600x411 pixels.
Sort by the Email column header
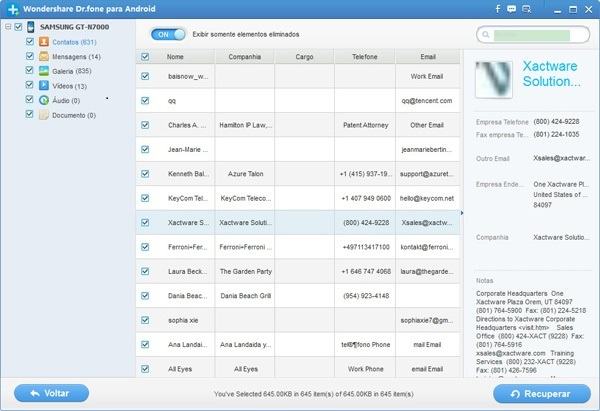tap(428, 57)
